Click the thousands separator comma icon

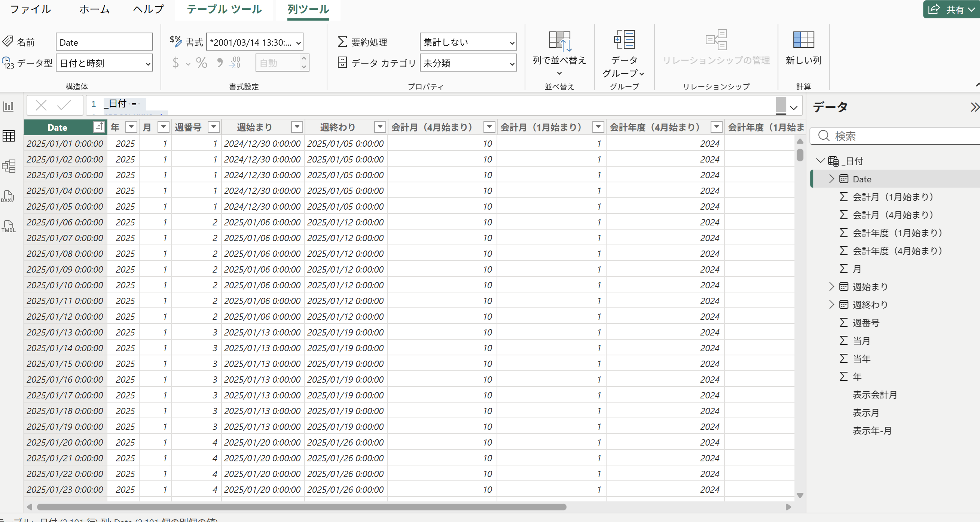coord(220,62)
